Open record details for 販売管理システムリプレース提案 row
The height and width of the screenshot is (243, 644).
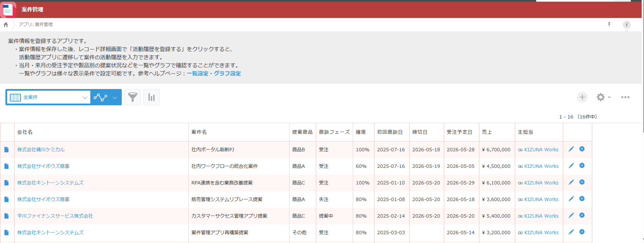pos(6,199)
